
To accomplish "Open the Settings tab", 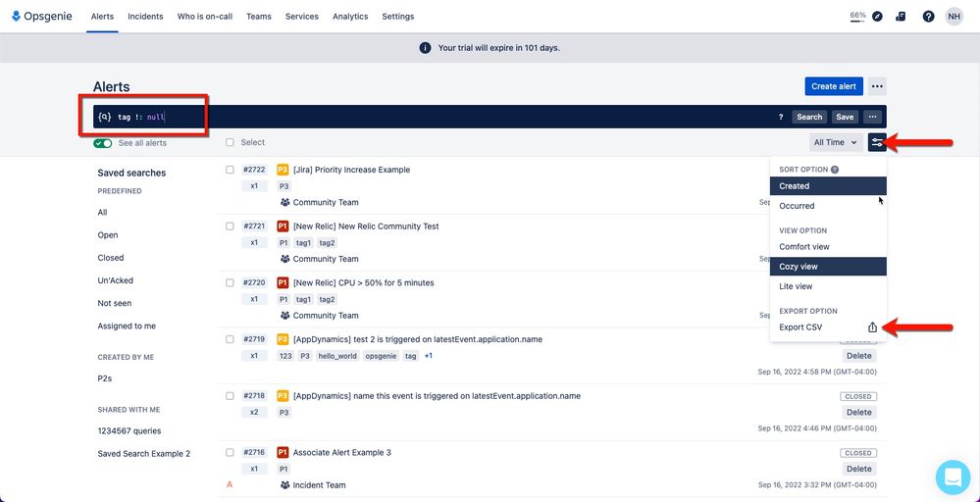I will (x=398, y=17).
